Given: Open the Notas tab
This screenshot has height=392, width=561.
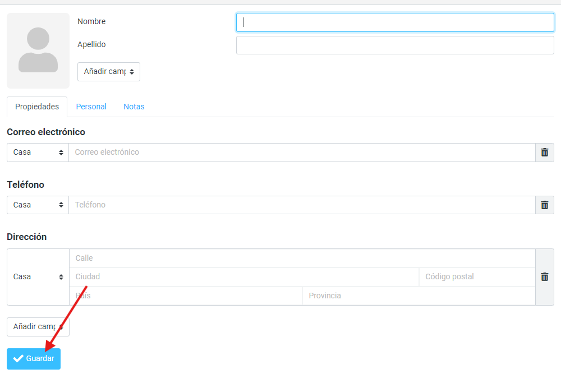Looking at the screenshot, I should pos(134,107).
